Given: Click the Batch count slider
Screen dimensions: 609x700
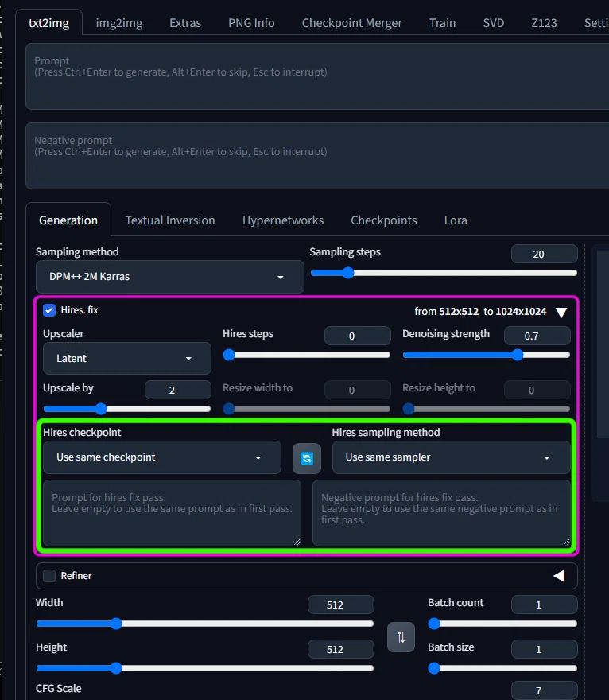Looking at the screenshot, I should [502, 624].
